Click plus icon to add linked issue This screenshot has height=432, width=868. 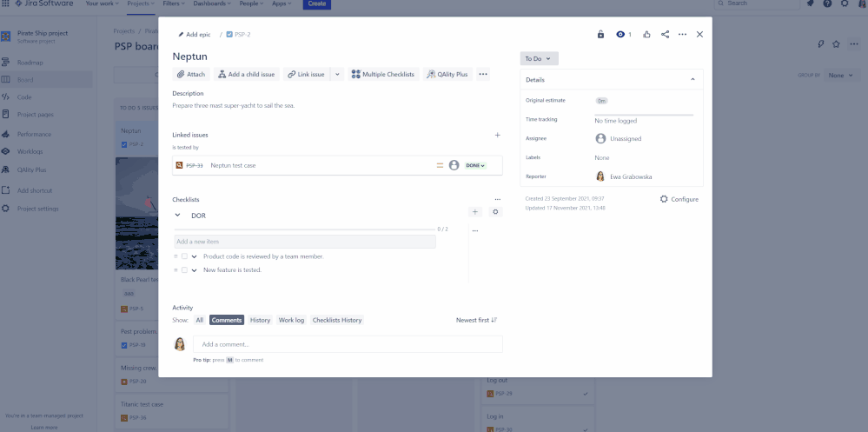(497, 135)
